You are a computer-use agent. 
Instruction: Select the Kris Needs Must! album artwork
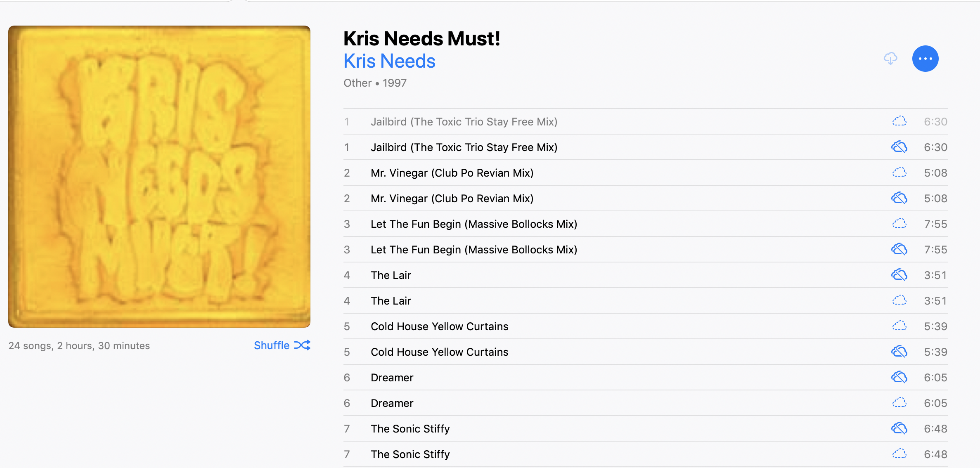tap(159, 177)
